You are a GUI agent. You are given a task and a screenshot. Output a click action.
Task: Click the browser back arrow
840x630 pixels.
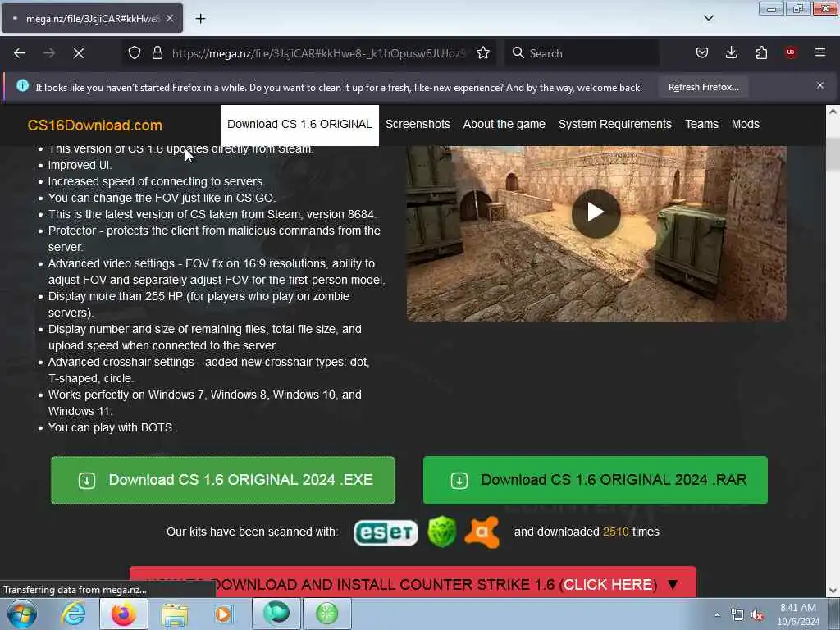click(x=20, y=53)
